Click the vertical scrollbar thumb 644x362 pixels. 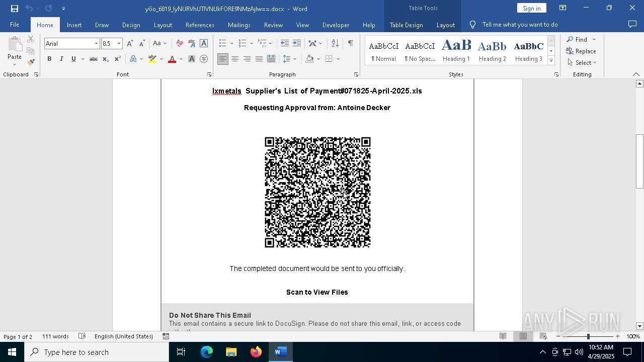(x=639, y=161)
